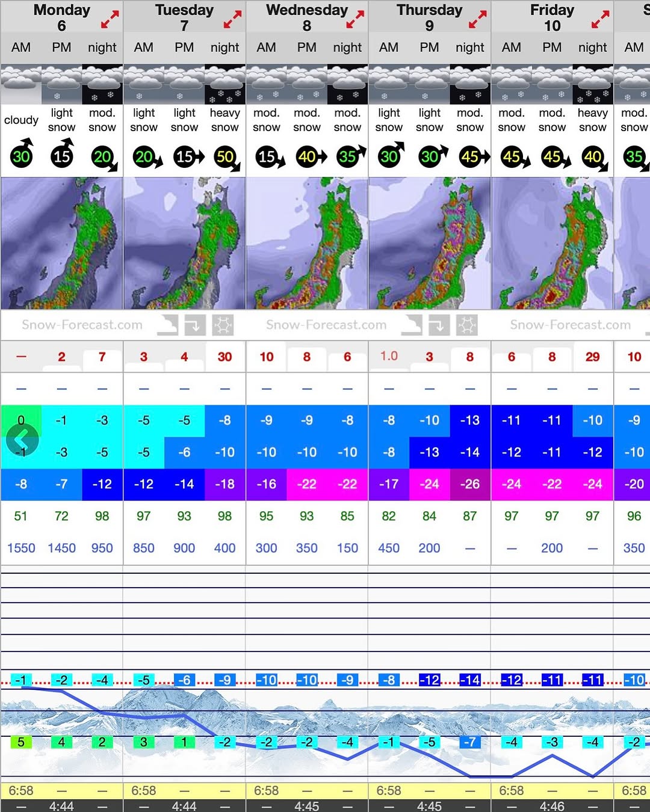Open Wednesday's snow forecast map
The image size is (650, 812).
(x=307, y=243)
